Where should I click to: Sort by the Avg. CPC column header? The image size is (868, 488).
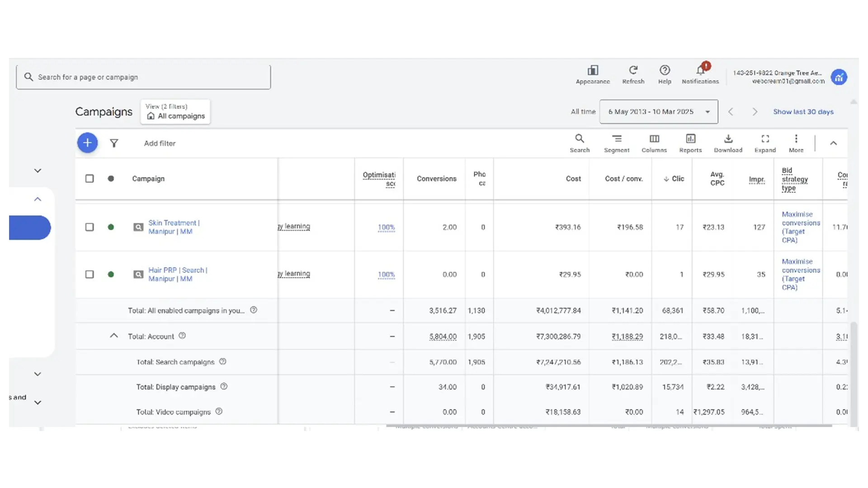717,178
